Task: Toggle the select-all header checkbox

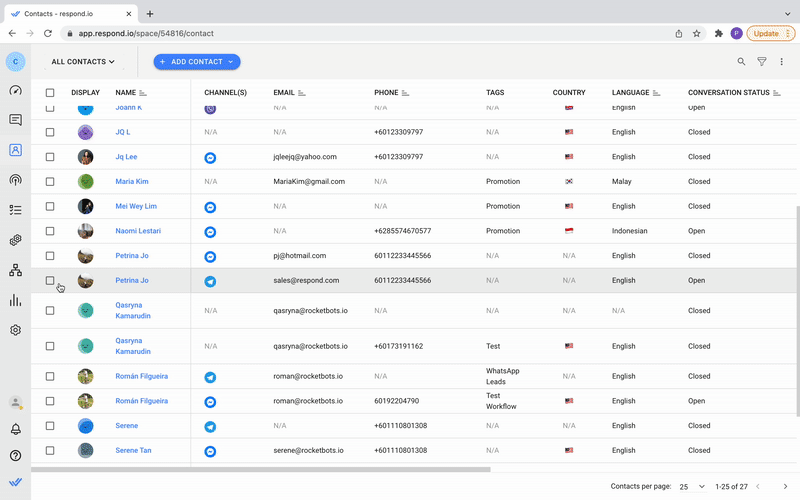Action: click(50, 93)
